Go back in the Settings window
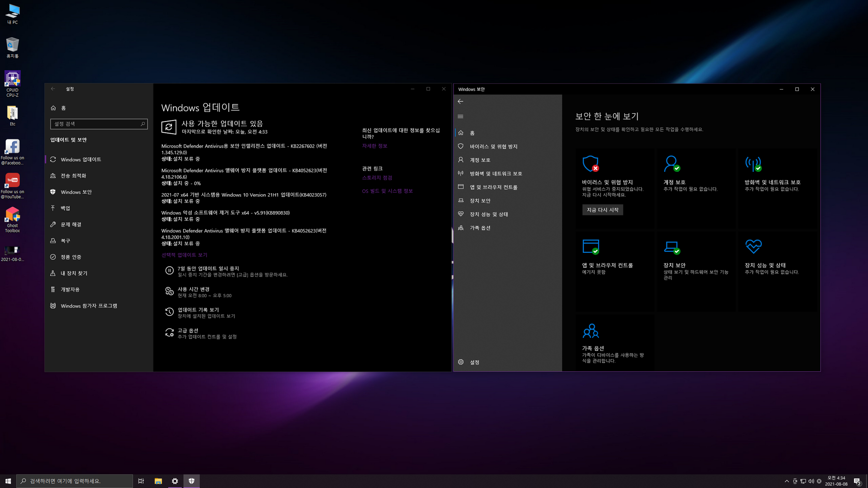 53,89
